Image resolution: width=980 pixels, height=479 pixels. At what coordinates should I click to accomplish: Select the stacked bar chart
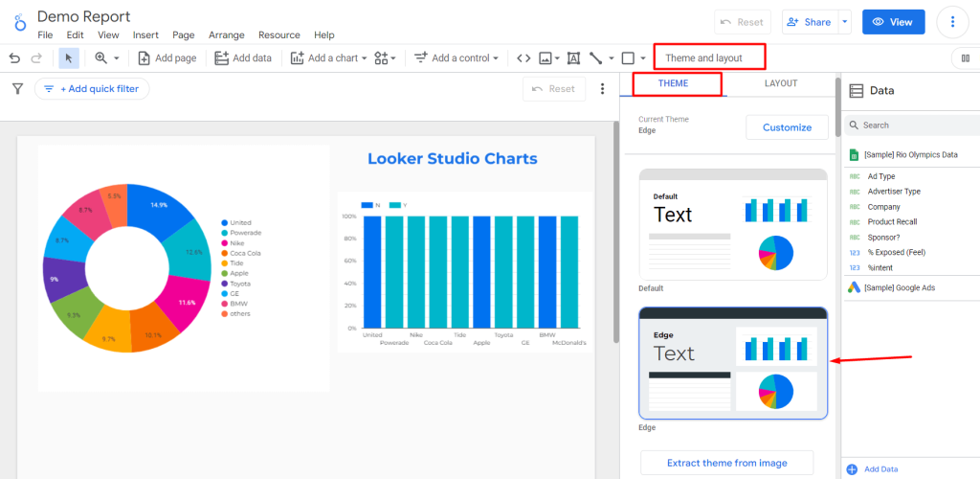click(x=465, y=272)
